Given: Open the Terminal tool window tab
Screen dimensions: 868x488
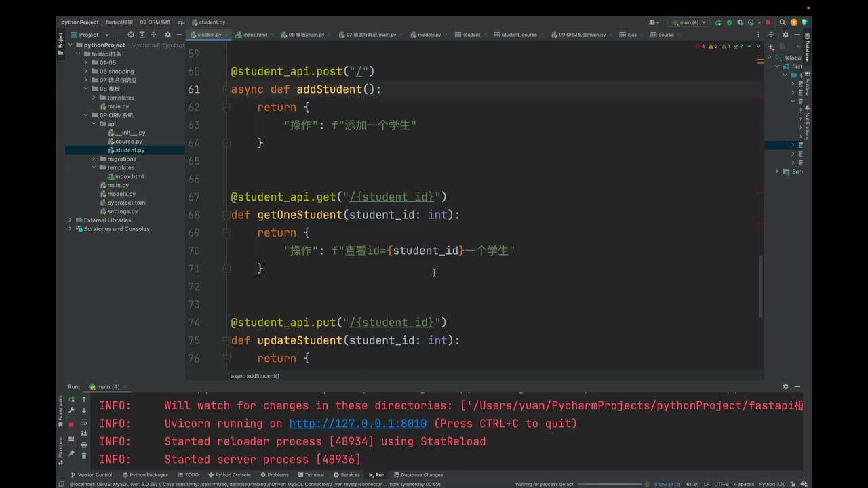Looking at the screenshot, I should (x=310, y=475).
